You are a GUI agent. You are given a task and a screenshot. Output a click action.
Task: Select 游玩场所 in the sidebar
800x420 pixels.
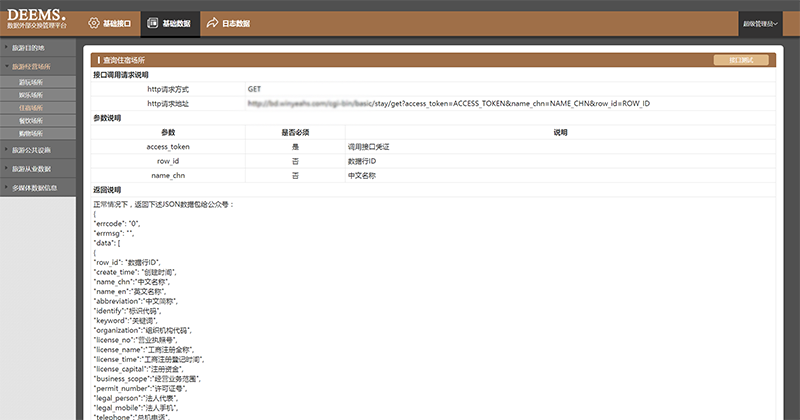tap(31, 82)
